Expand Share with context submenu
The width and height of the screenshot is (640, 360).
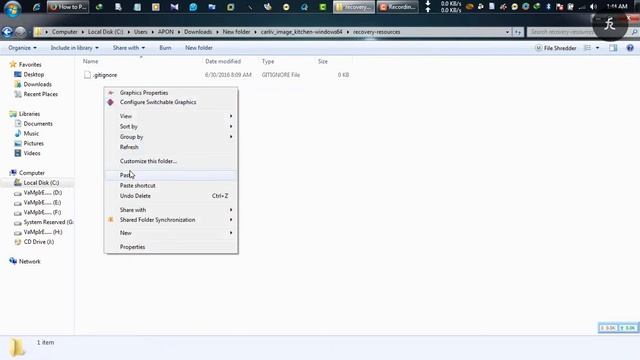click(171, 210)
